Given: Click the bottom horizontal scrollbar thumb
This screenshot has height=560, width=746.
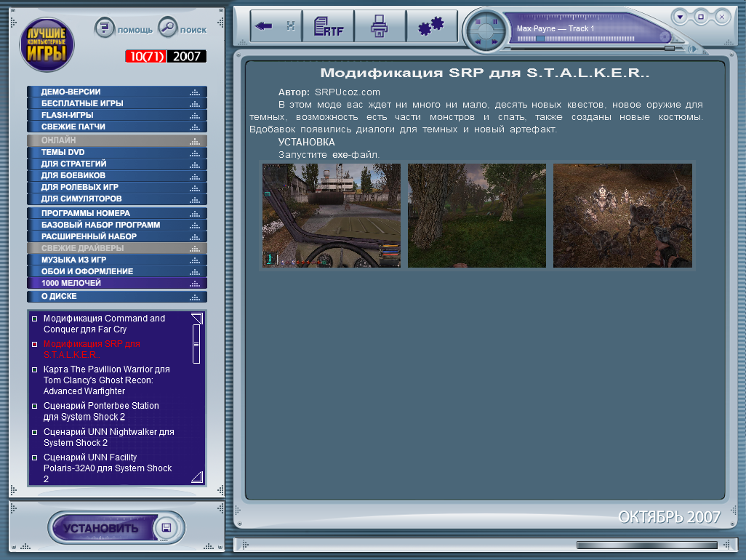Looking at the screenshot, I should (x=647, y=545).
